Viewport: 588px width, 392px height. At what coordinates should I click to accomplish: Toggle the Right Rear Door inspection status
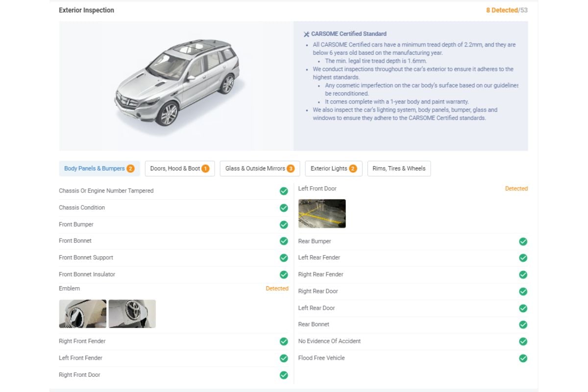coord(523,291)
